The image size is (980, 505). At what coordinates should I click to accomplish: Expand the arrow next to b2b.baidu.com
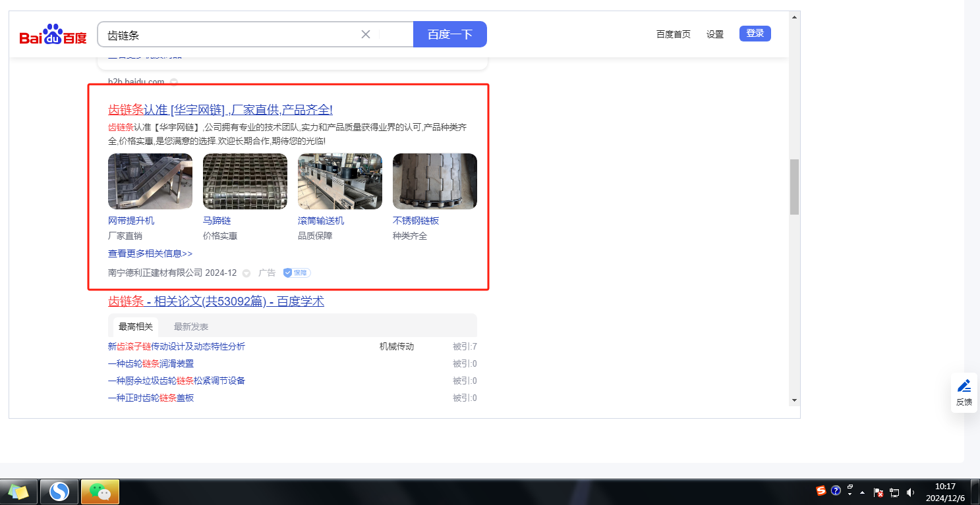(x=174, y=82)
